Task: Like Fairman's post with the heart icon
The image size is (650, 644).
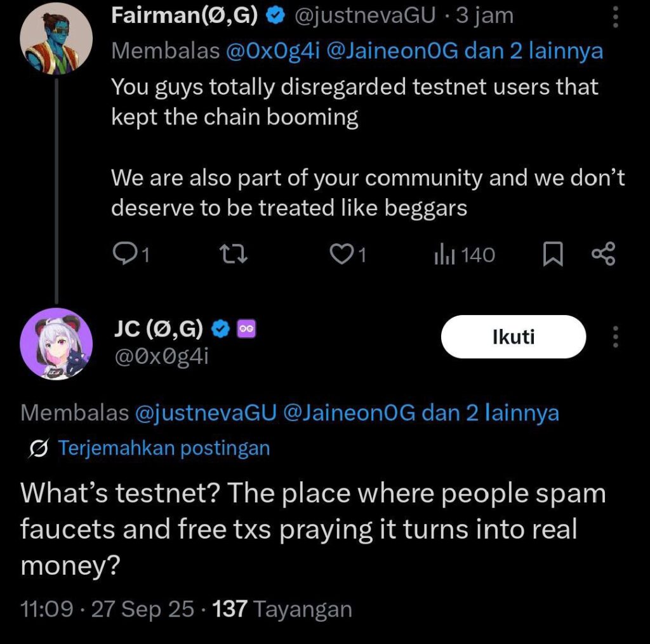Action: [x=342, y=255]
